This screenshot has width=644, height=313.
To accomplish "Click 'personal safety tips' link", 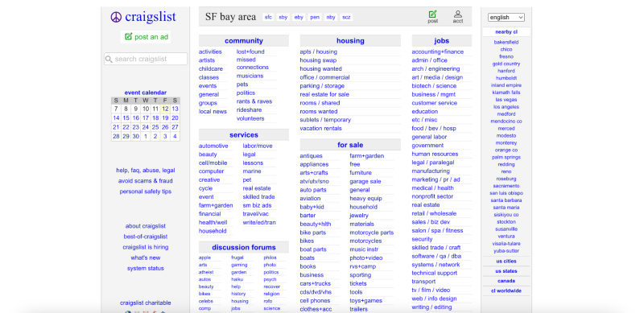I will 146,192.
